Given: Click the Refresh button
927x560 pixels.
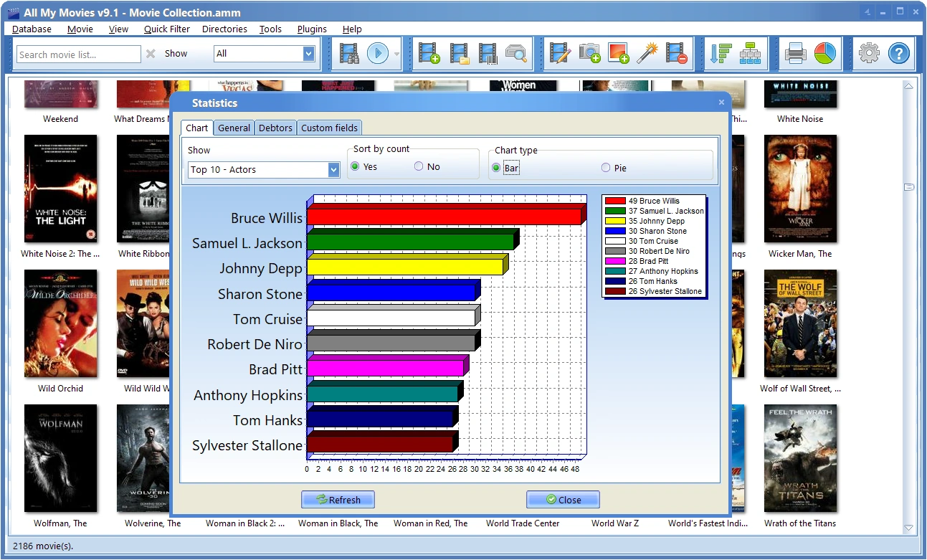Looking at the screenshot, I should tap(338, 500).
